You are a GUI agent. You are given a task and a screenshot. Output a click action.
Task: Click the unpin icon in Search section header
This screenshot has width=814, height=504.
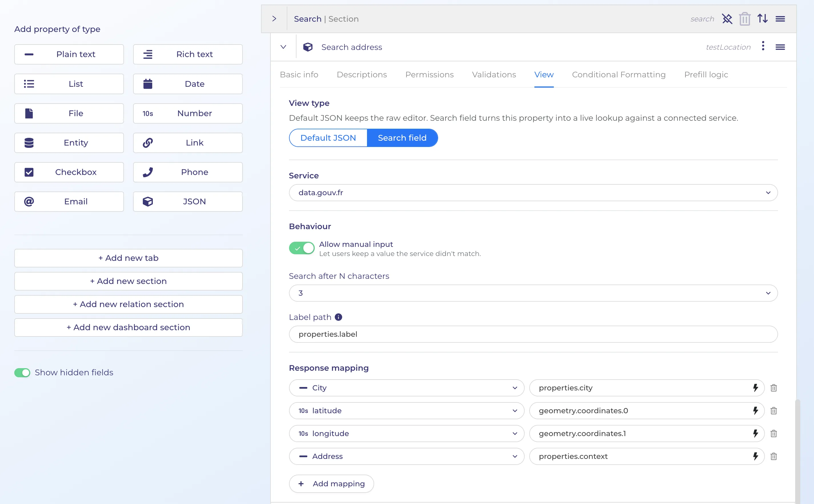(x=727, y=19)
